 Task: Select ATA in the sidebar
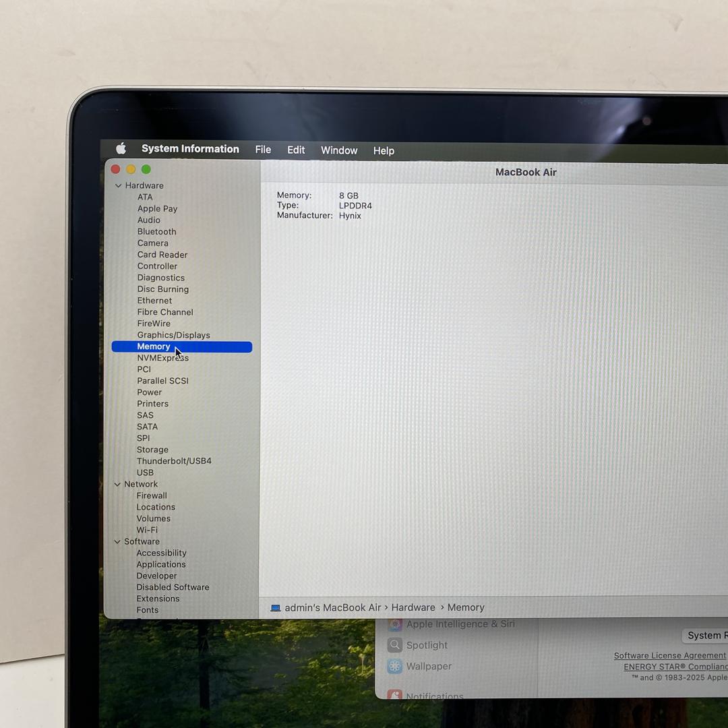click(145, 197)
